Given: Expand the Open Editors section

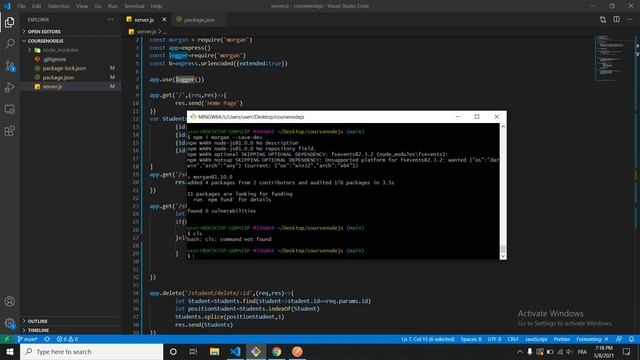Looking at the screenshot, I should tap(44, 31).
